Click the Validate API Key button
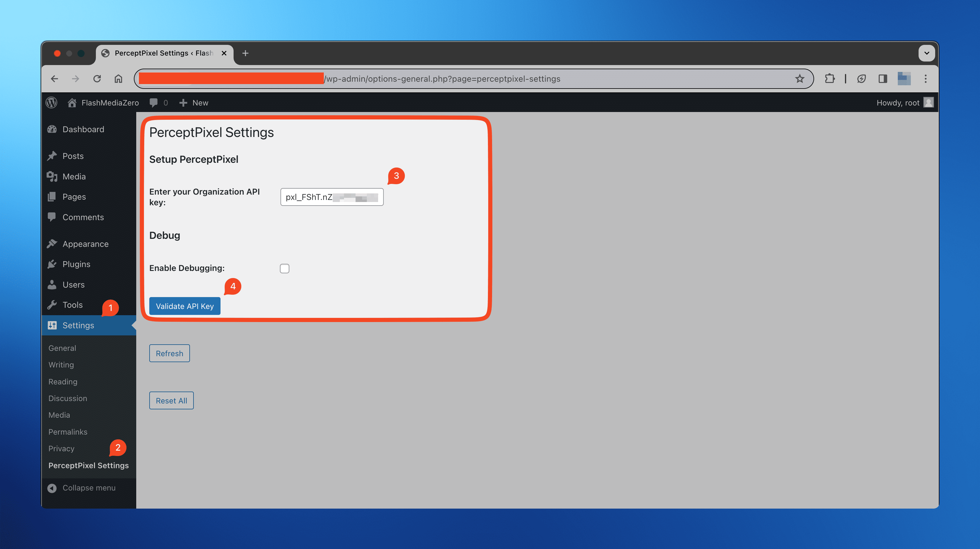The width and height of the screenshot is (980, 549). [185, 305]
